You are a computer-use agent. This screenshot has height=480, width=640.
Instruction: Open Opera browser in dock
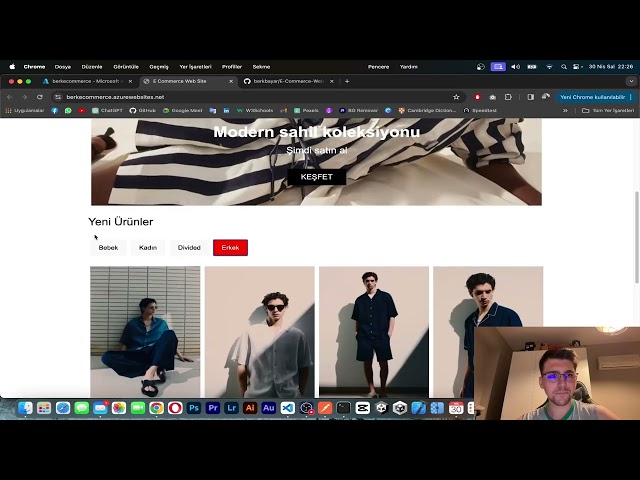point(175,408)
